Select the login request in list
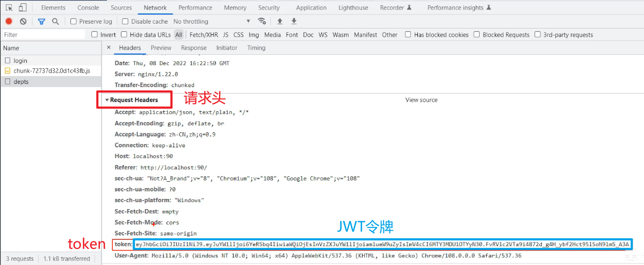 [x=20, y=61]
